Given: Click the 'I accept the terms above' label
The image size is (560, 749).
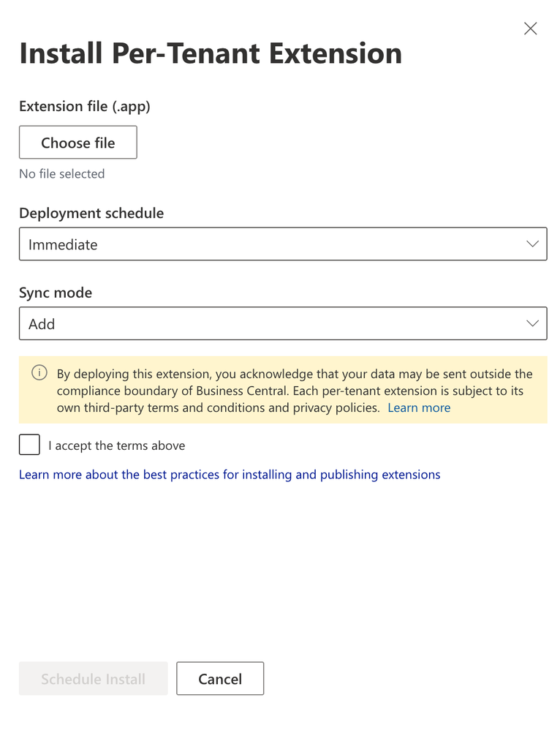Looking at the screenshot, I should [x=116, y=445].
